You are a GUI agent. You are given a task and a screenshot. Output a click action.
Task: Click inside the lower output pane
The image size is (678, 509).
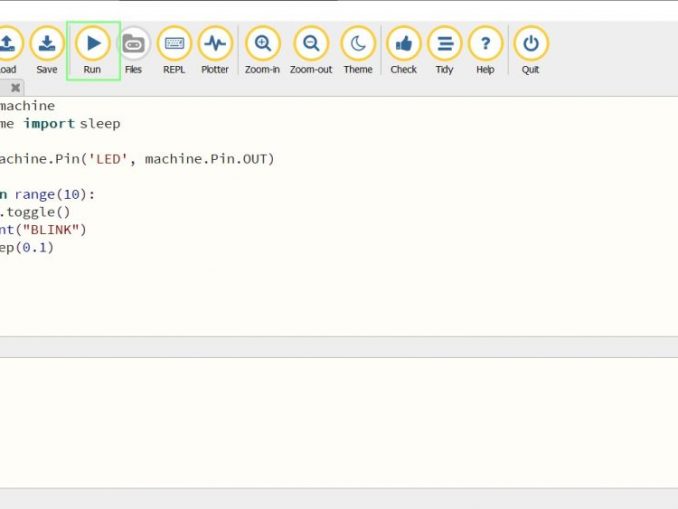point(339,423)
